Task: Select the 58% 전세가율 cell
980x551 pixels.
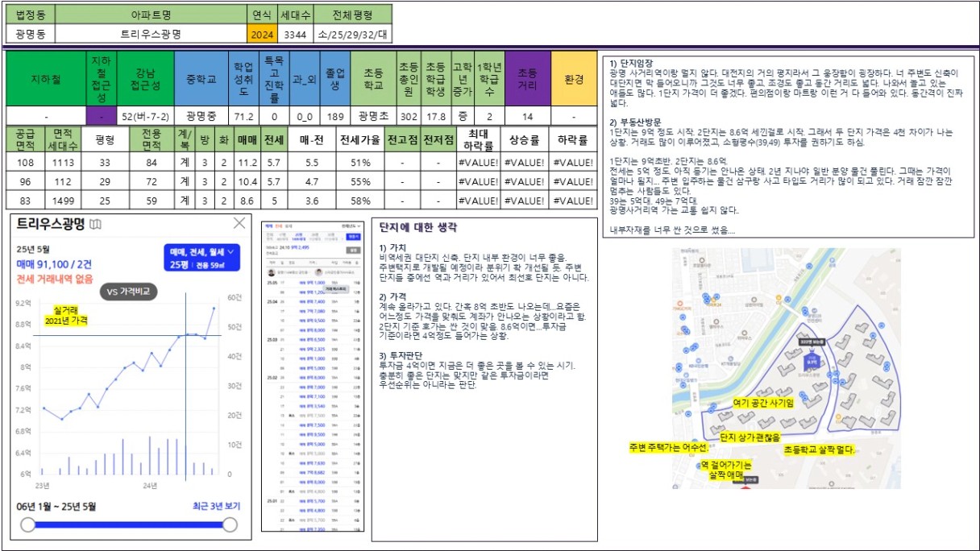Action: click(x=360, y=200)
